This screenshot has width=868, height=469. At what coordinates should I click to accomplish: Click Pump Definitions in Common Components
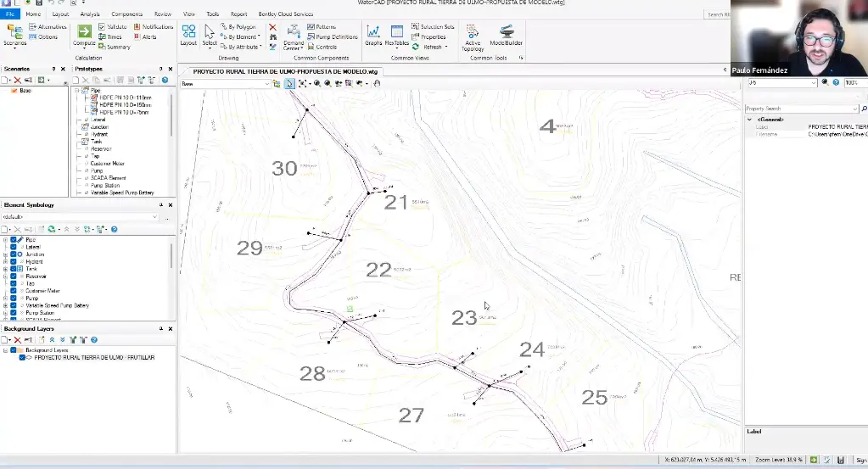click(333, 37)
